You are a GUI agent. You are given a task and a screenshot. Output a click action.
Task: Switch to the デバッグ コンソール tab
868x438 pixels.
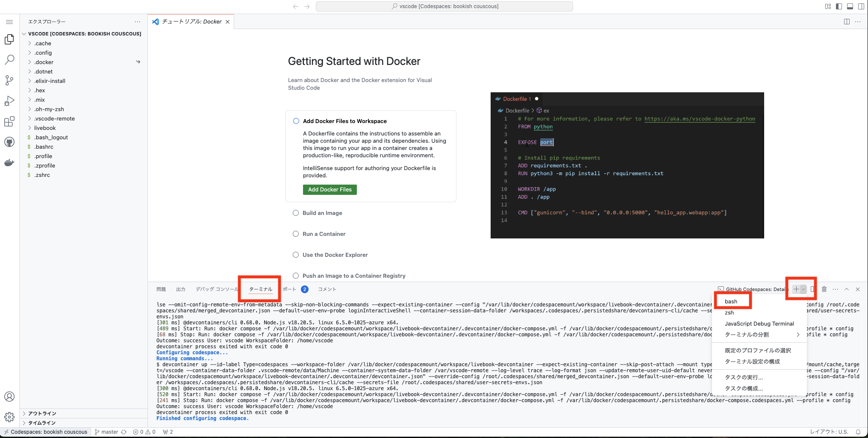click(217, 289)
